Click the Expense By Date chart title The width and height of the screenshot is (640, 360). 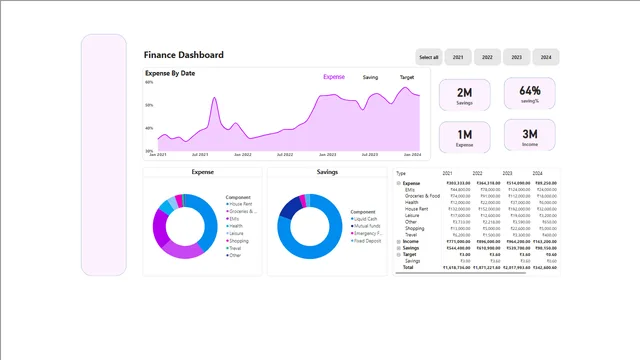coord(170,73)
